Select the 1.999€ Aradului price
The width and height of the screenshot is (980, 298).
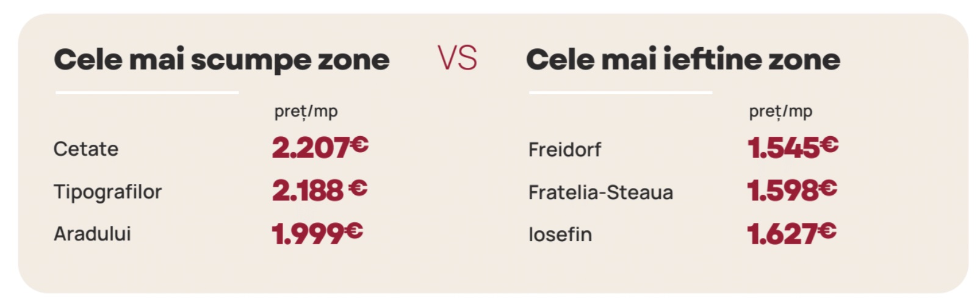coord(317,233)
